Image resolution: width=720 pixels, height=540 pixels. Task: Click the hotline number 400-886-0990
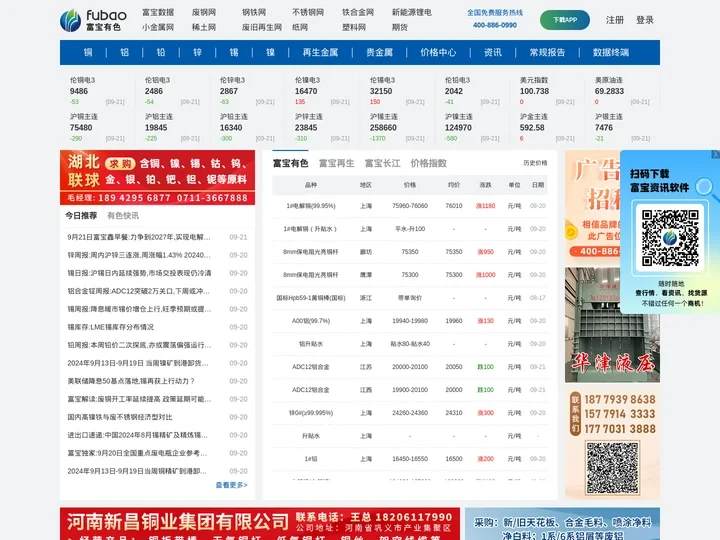click(495, 25)
